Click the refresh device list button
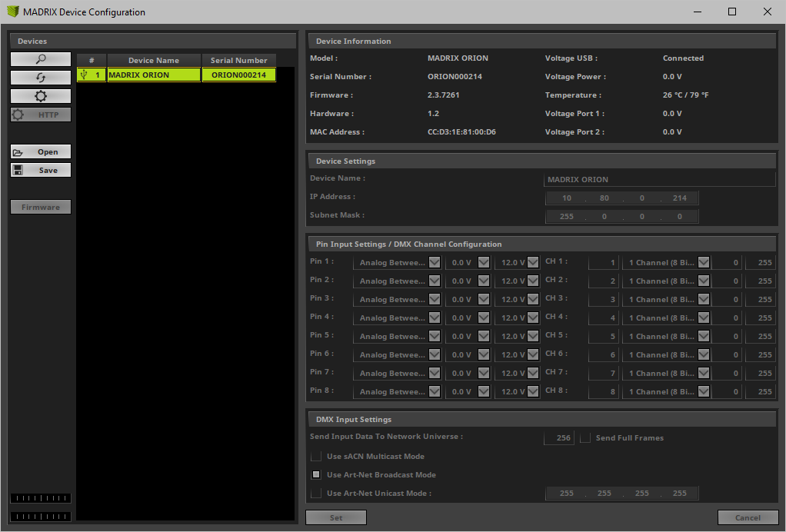Screen dimensions: 786x532 pos(41,78)
